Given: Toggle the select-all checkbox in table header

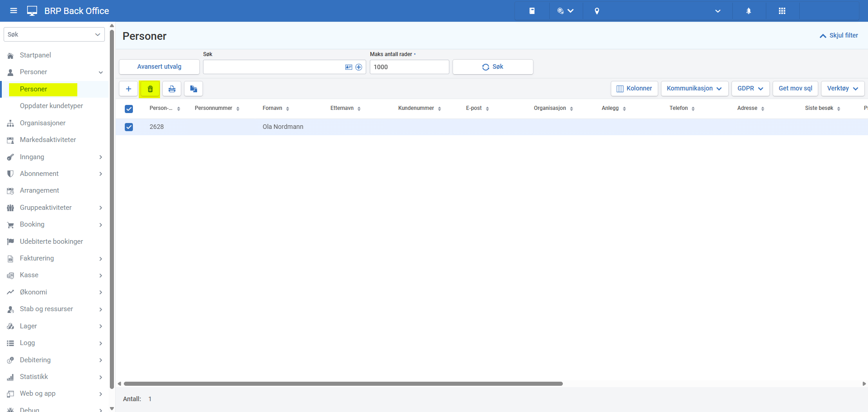Looking at the screenshot, I should pos(129,109).
